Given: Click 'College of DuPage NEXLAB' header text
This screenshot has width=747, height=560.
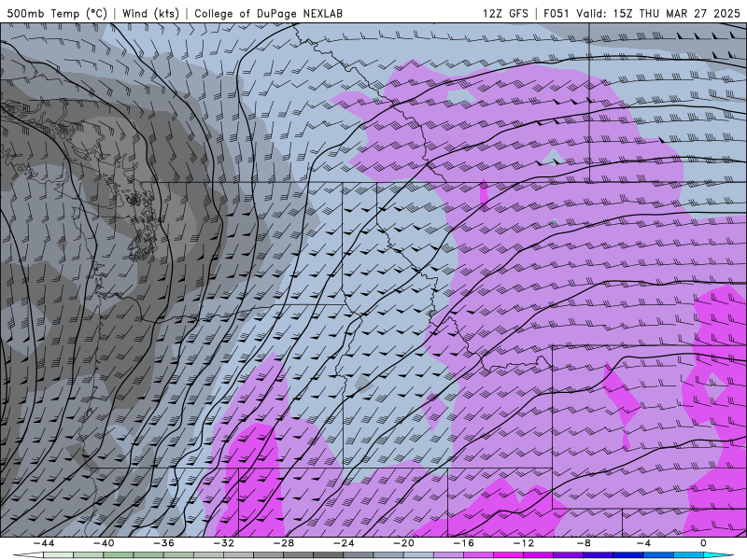Looking at the screenshot, I should [x=268, y=13].
